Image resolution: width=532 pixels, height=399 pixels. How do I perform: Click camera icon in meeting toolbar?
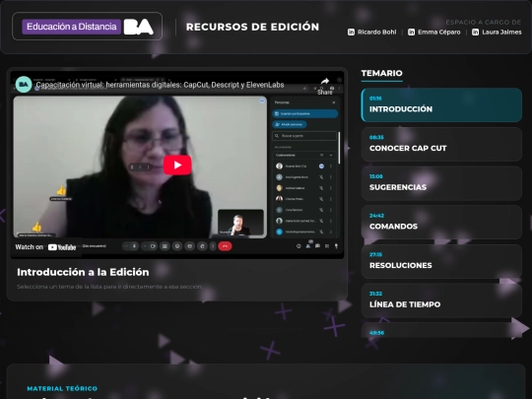153,246
